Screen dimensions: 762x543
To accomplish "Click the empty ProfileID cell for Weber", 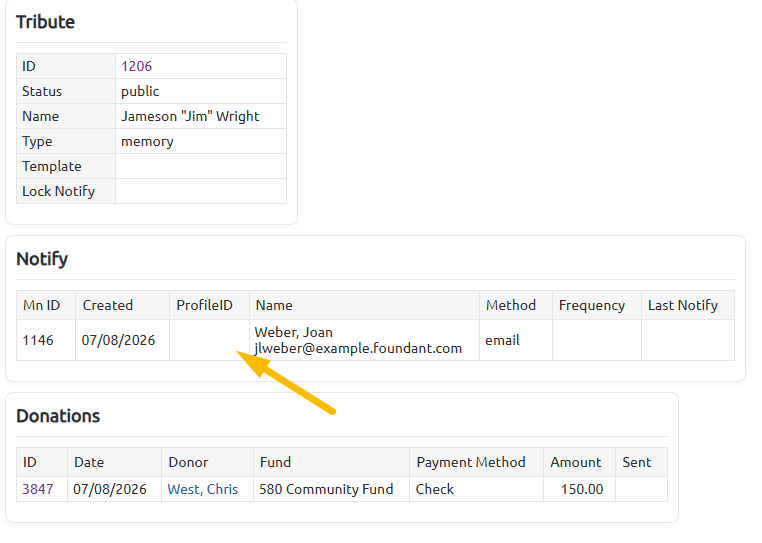I will (209, 340).
